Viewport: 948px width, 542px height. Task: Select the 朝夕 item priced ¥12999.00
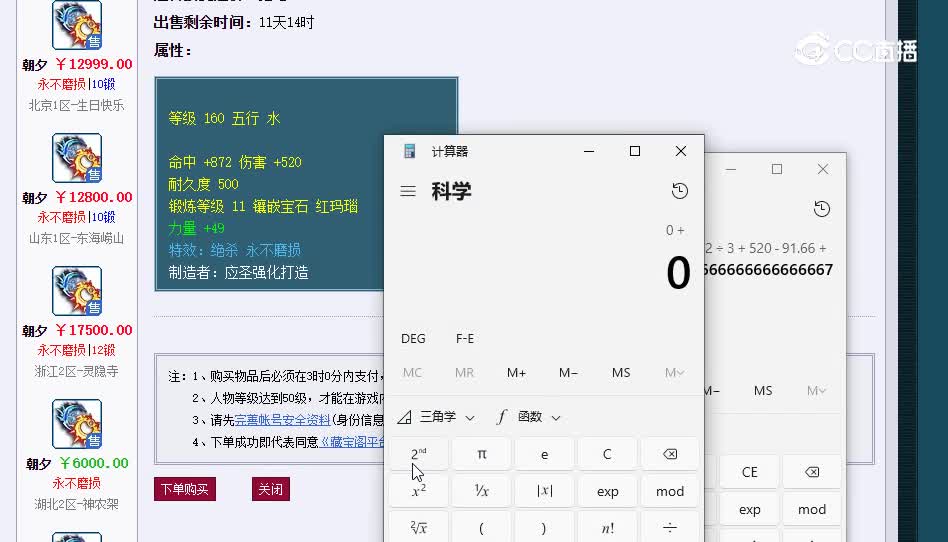(77, 25)
